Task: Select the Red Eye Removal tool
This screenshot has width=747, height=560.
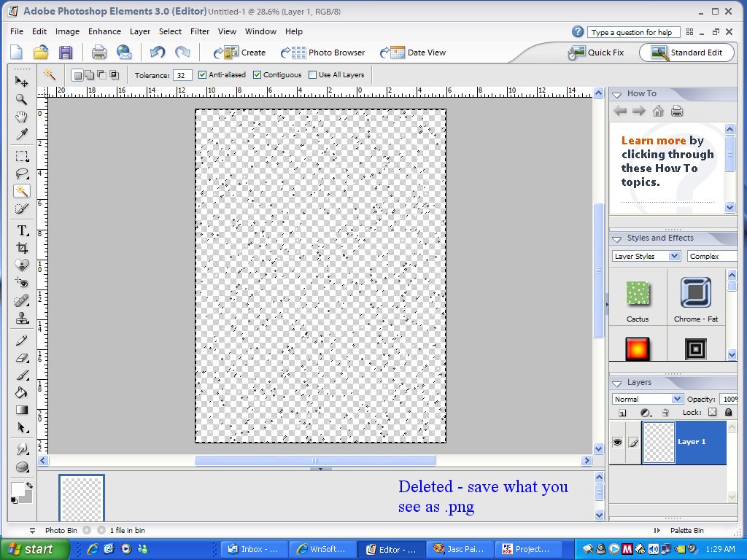Action: pyautogui.click(x=21, y=283)
